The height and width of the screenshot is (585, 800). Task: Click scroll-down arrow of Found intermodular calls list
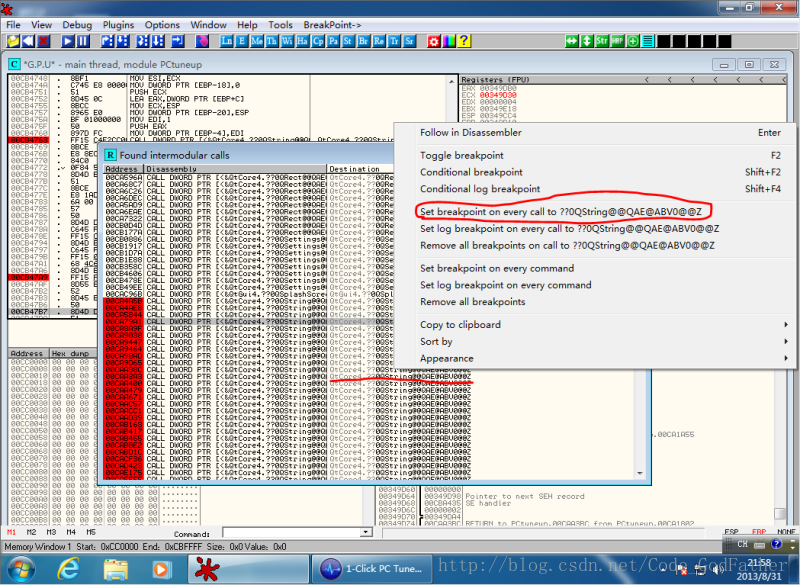pos(640,474)
